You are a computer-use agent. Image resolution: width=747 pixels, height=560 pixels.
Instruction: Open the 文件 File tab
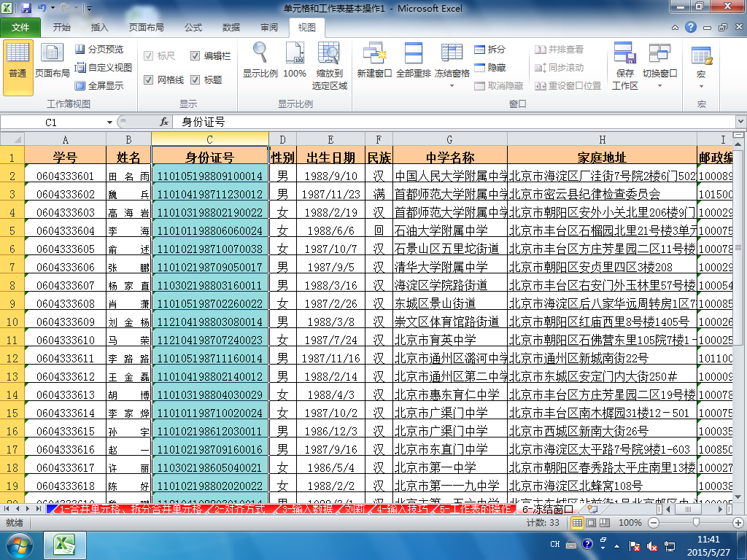click(20, 28)
